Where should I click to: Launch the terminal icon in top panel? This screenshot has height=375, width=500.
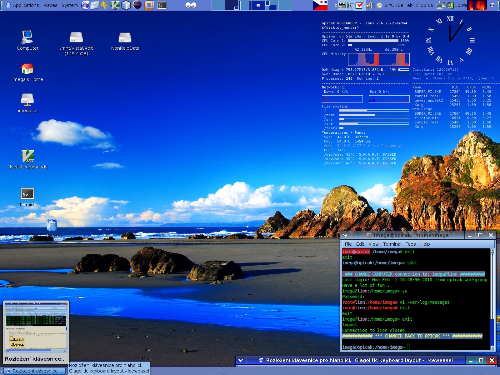(x=162, y=5)
